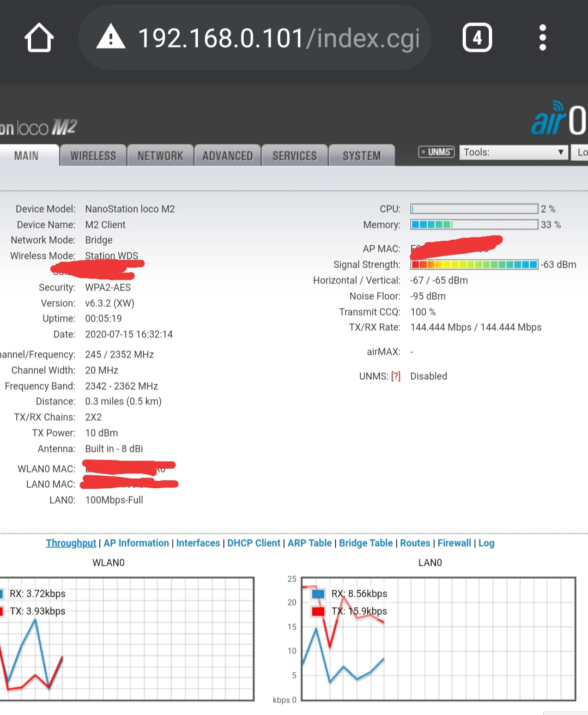Screen dimensions: 588x715
Task: Click the TX/RX Chains value 2X2
Action: 93,417
